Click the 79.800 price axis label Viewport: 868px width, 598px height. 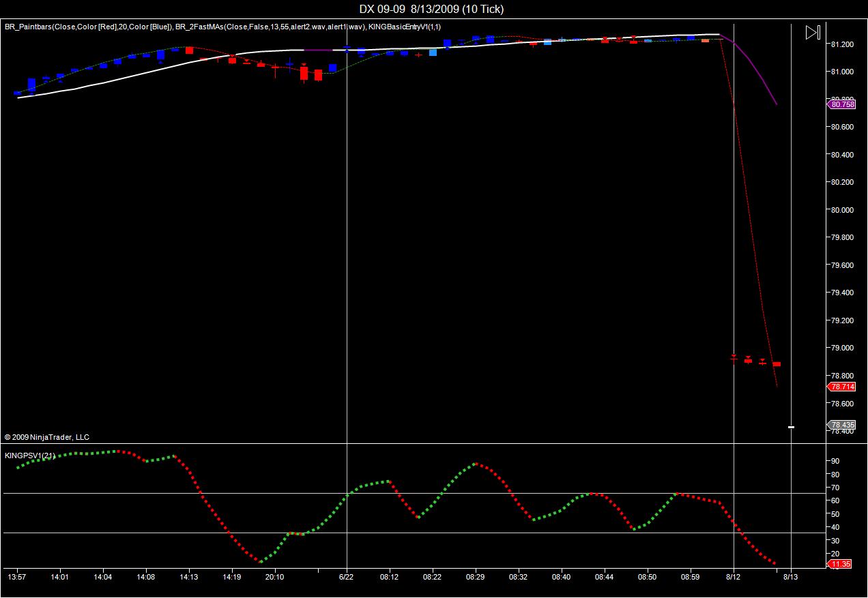coord(843,237)
